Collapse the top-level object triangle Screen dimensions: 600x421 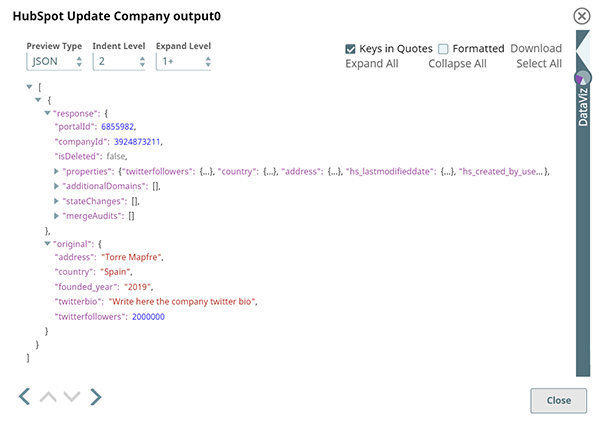point(38,100)
